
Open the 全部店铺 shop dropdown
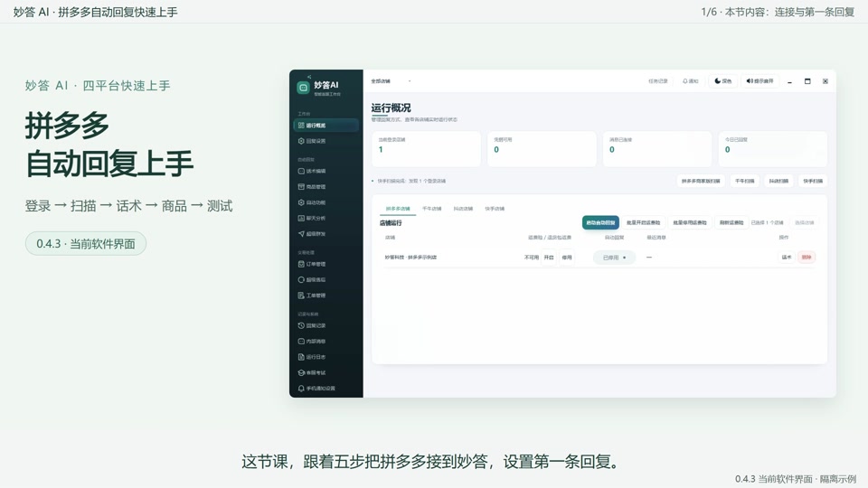point(391,81)
